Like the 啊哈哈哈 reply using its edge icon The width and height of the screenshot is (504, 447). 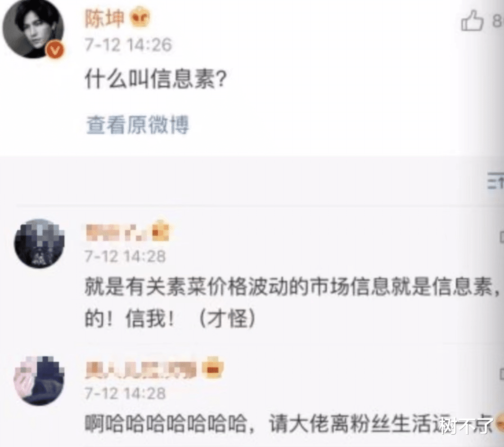tap(502, 374)
